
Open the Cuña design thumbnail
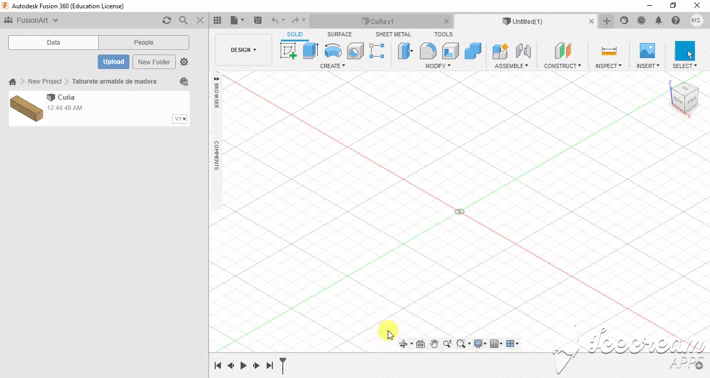26,108
